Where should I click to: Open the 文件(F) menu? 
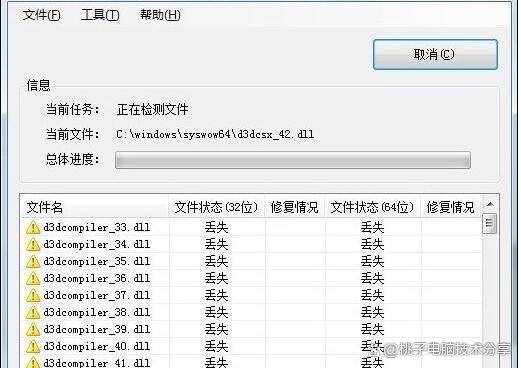[42, 15]
